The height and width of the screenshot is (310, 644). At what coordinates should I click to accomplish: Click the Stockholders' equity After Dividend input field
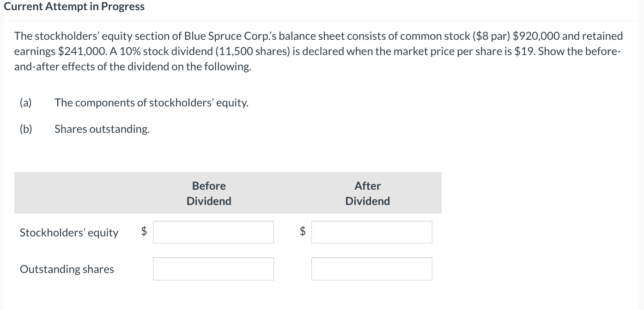371,232
